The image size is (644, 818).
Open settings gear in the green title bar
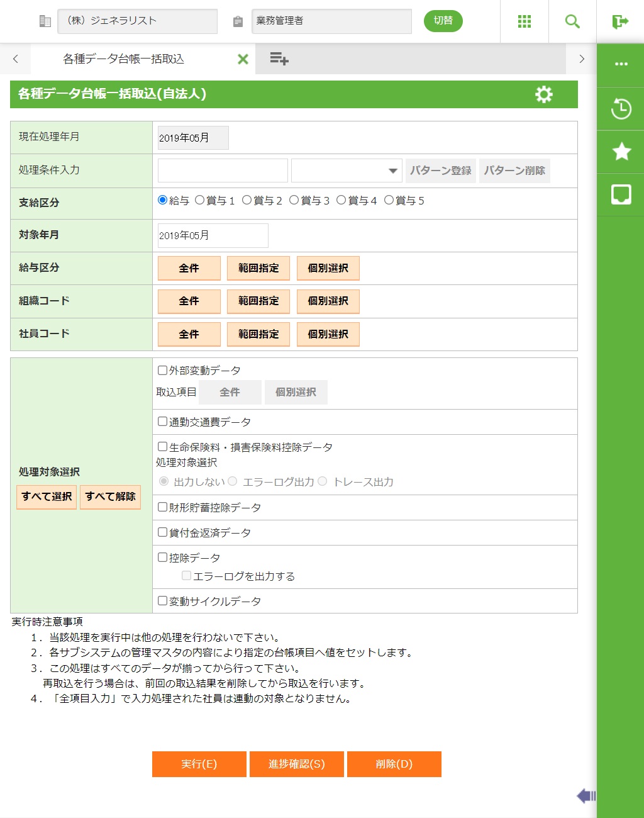click(544, 94)
